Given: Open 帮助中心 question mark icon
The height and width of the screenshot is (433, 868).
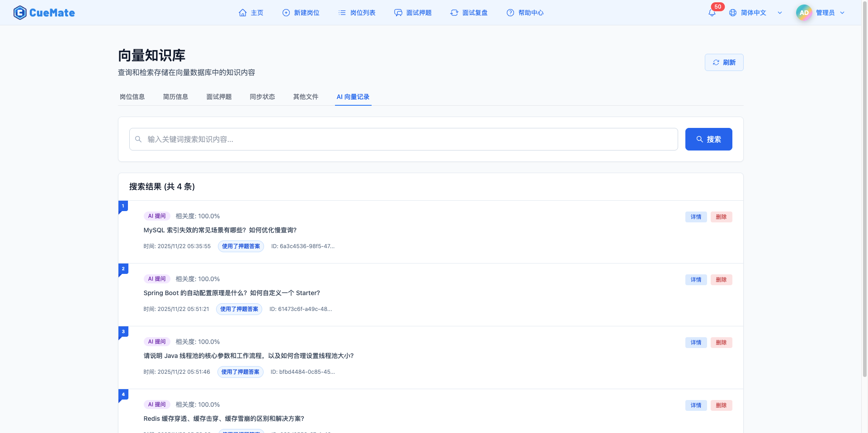Looking at the screenshot, I should pos(510,13).
